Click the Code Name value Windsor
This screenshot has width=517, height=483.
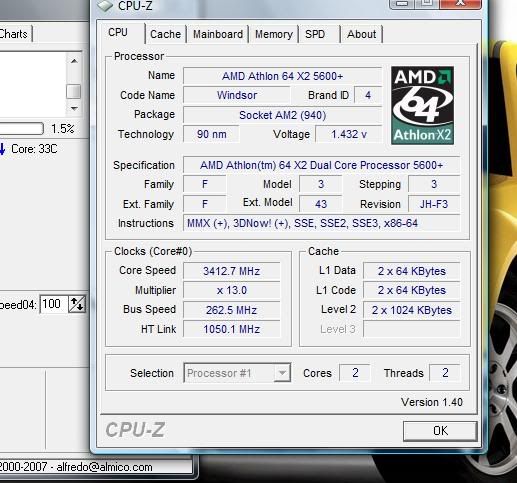pyautogui.click(x=237, y=95)
